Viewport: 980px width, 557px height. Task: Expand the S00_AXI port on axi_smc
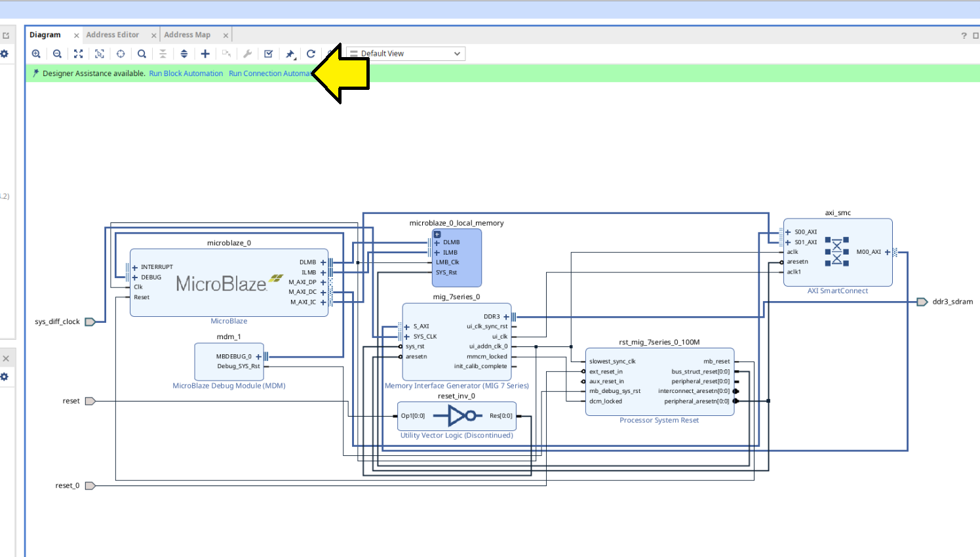click(788, 232)
